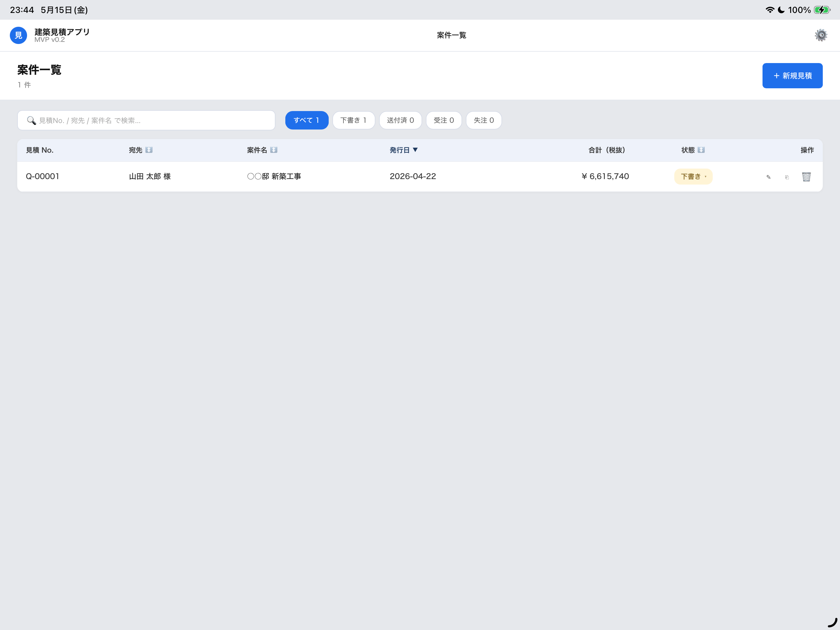This screenshot has height=630, width=840.
Task: Click the 見積 No. column header
Action: click(x=39, y=150)
